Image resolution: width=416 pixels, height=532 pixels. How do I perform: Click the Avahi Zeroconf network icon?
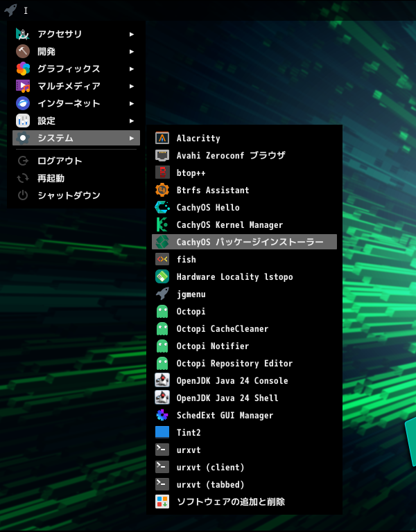coord(162,155)
